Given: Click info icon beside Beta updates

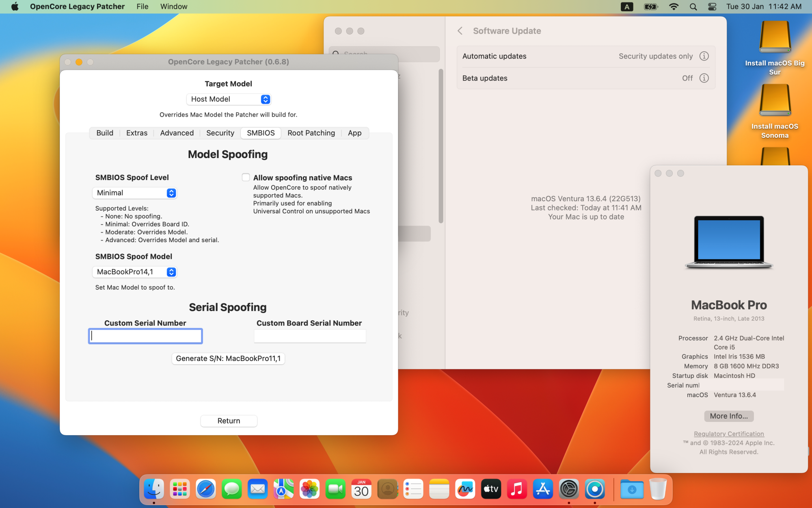Looking at the screenshot, I should 704,78.
